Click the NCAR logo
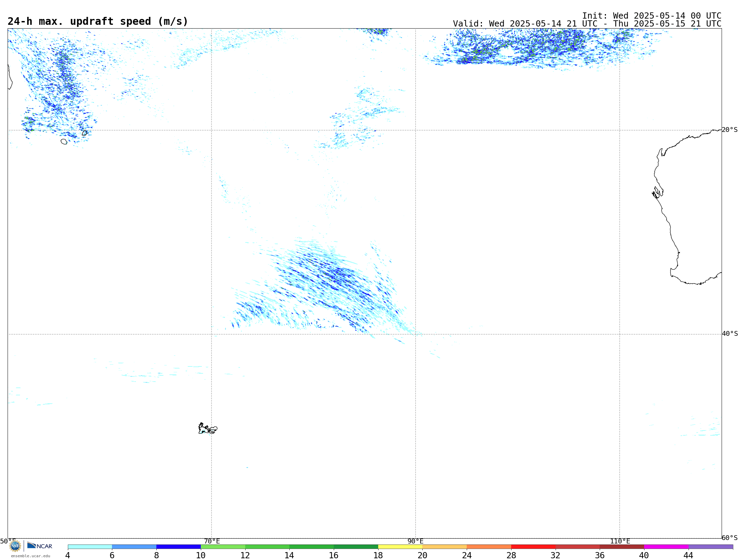The height and width of the screenshot is (560, 744). pyautogui.click(x=40, y=546)
